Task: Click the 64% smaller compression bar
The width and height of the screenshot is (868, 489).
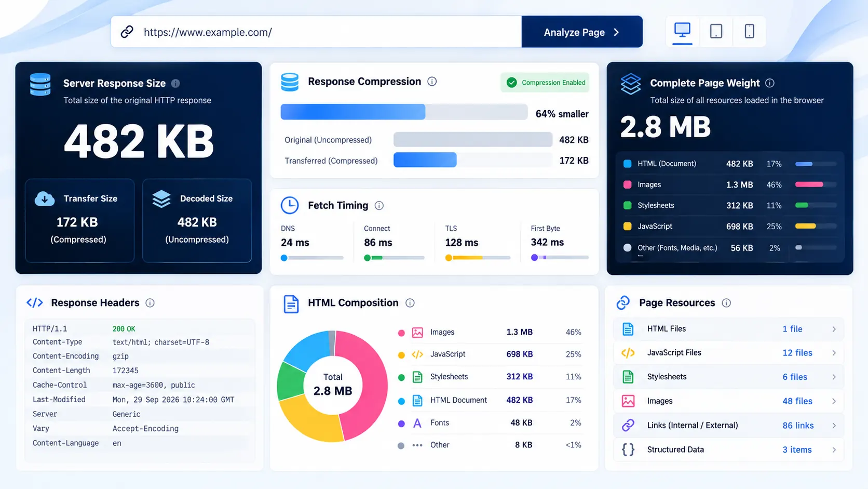Action: point(404,112)
